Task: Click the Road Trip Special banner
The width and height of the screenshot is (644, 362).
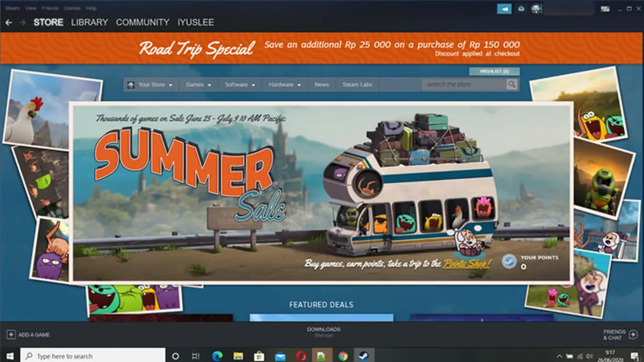Action: click(322, 48)
